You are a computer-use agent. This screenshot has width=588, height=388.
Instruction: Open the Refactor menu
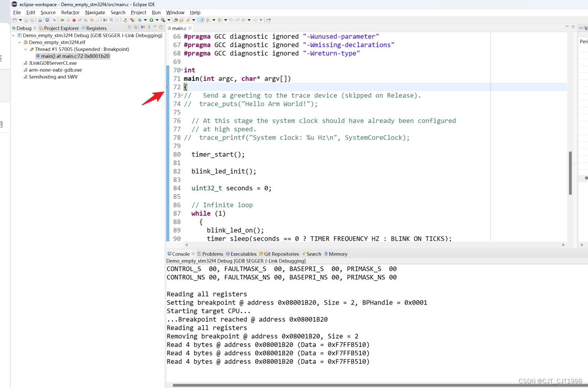click(70, 12)
